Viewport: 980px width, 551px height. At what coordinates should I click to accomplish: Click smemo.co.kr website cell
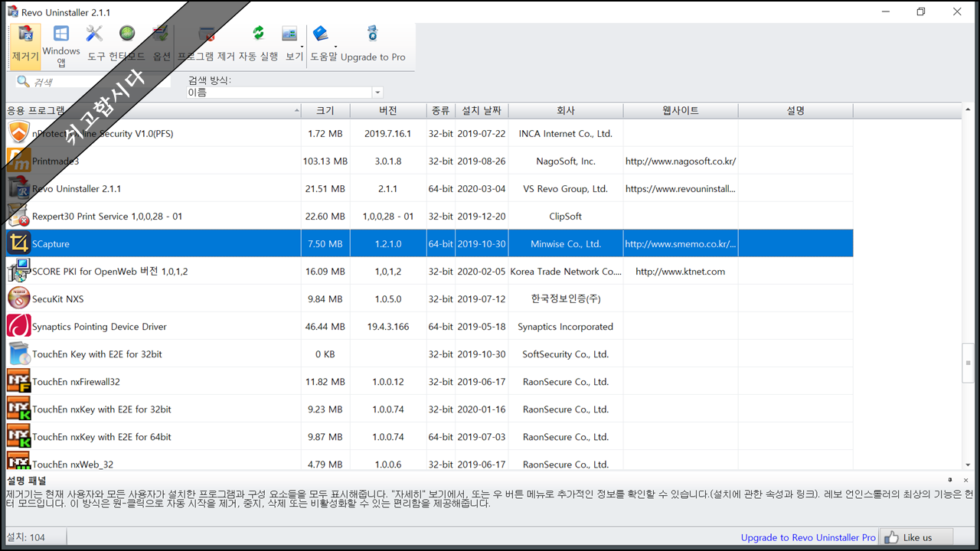pos(681,244)
